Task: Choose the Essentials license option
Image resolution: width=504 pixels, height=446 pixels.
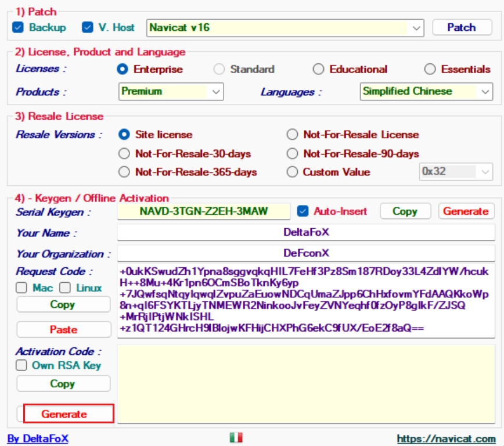Action: 430,69
